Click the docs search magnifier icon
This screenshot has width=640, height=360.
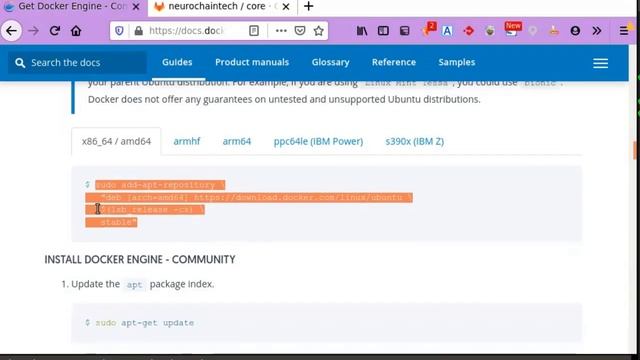tap(20, 62)
